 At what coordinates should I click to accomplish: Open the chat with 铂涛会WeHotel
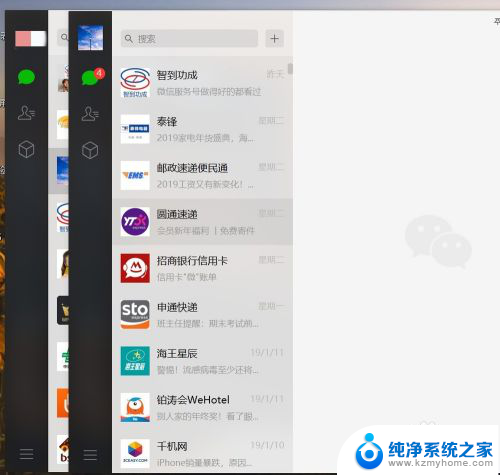click(203, 407)
